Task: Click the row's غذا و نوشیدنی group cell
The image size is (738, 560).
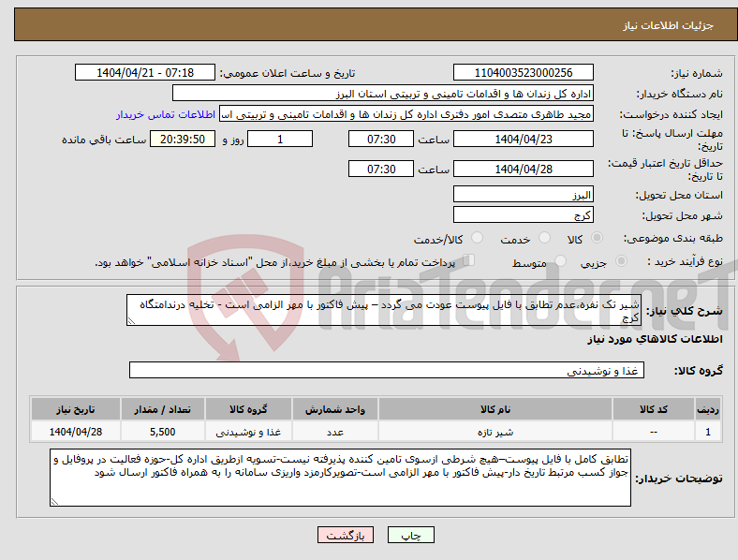Action: (248, 432)
